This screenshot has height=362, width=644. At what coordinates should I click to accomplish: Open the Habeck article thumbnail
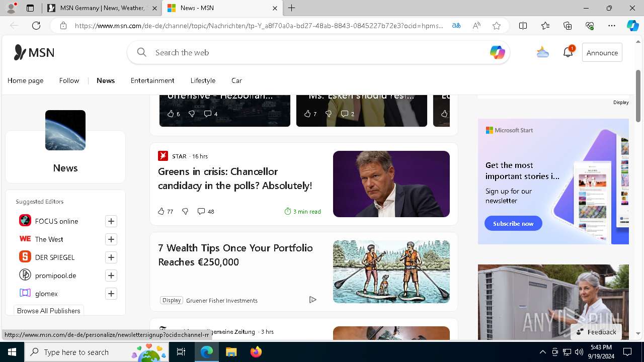click(391, 184)
